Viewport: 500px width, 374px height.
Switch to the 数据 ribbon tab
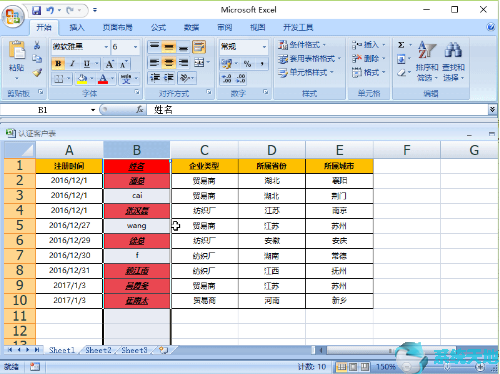pos(191,28)
